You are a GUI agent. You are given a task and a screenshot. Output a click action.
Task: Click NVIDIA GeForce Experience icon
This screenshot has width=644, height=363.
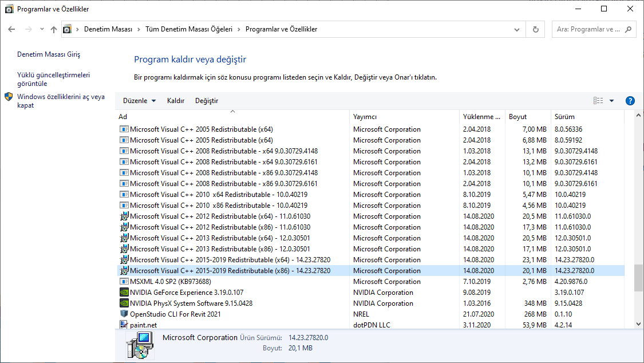[x=124, y=292]
